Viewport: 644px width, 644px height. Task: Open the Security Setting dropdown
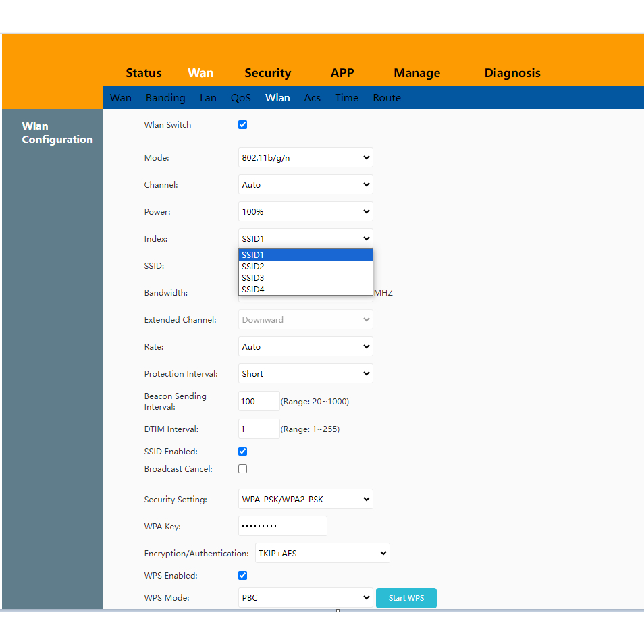[305, 500]
